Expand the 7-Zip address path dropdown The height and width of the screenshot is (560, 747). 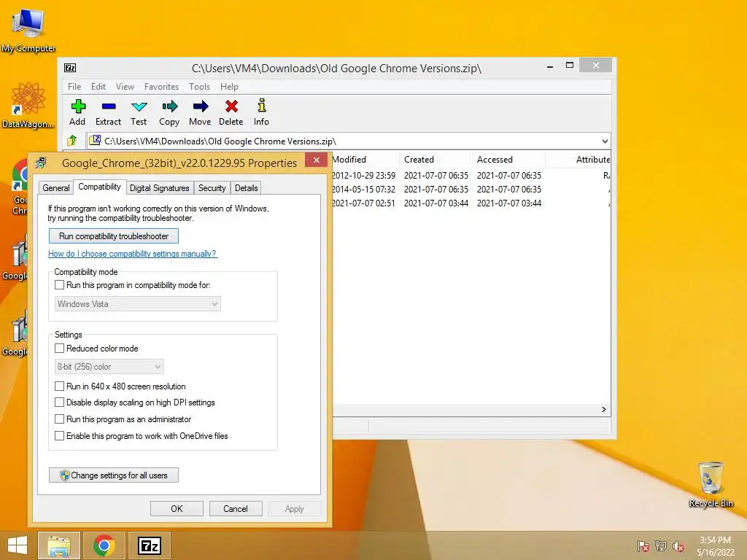pyautogui.click(x=605, y=141)
